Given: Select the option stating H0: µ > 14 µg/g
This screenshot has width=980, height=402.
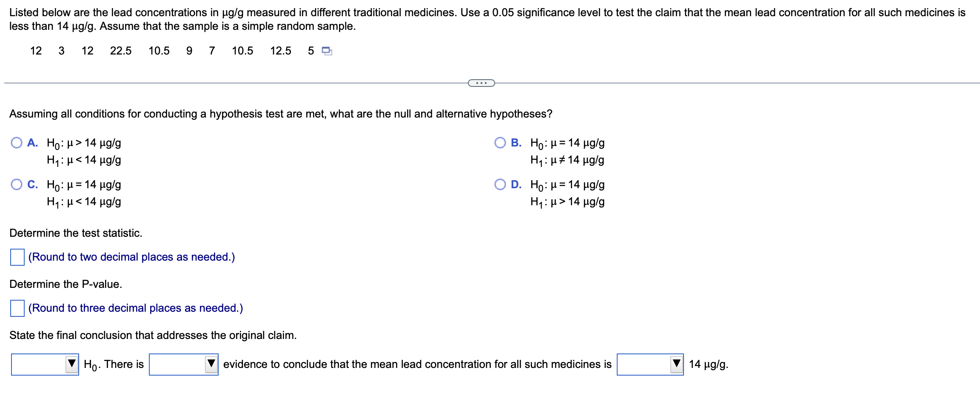Looking at the screenshot, I should click(16, 142).
